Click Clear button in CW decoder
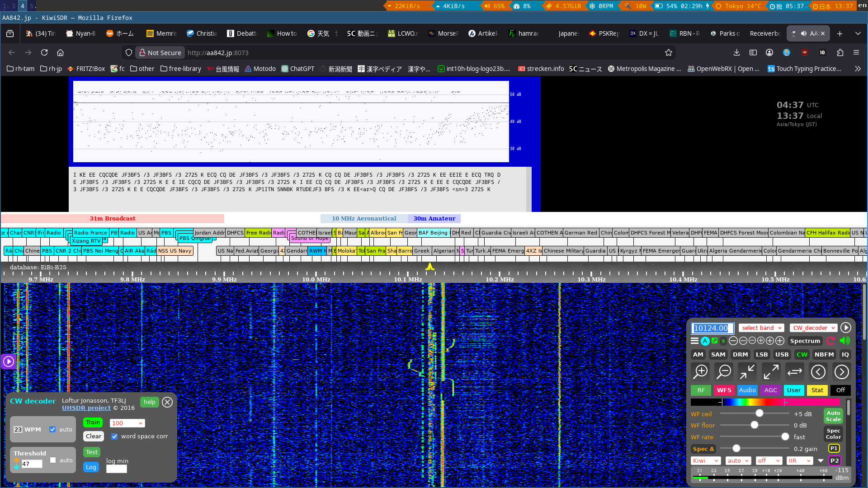 (x=94, y=436)
